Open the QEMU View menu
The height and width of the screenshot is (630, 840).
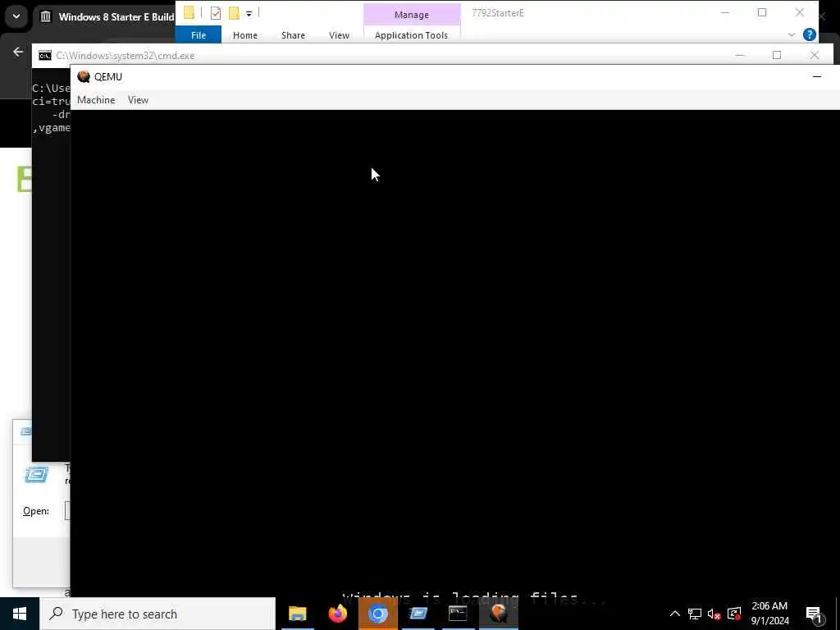138,100
